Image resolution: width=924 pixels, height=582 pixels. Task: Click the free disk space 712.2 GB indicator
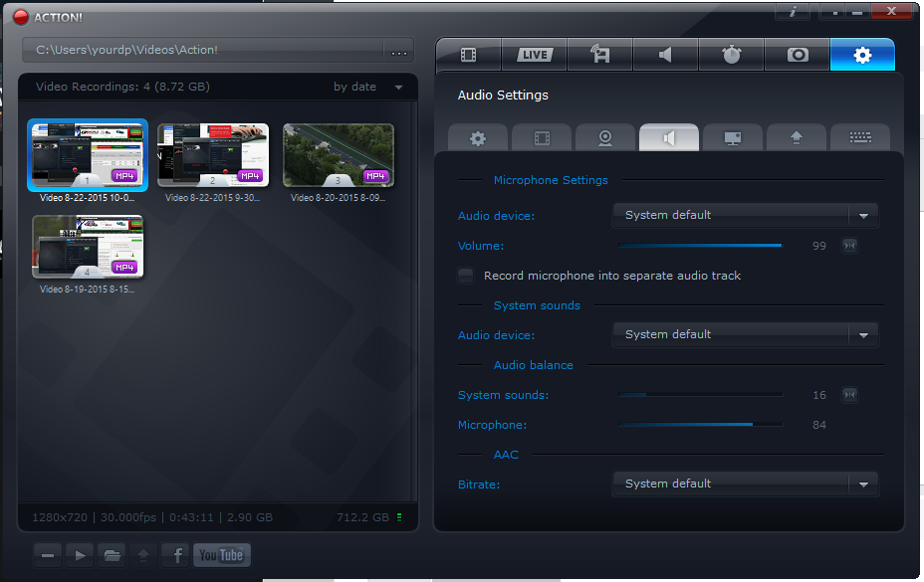pos(368,517)
